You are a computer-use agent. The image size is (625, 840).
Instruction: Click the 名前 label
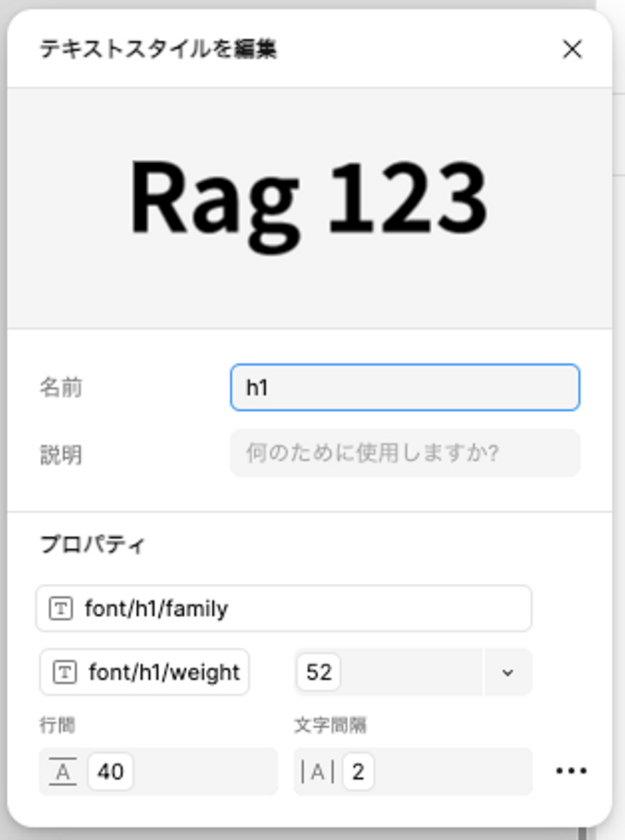tap(61, 387)
